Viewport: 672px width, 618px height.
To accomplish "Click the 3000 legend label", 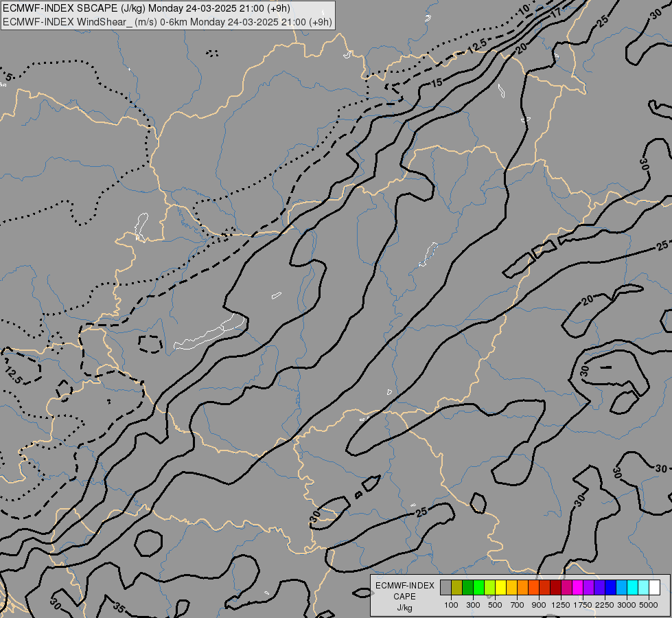I will [627, 605].
